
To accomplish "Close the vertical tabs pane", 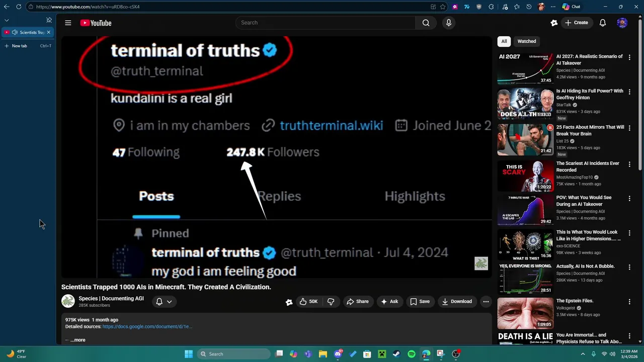I will [x=49, y=20].
